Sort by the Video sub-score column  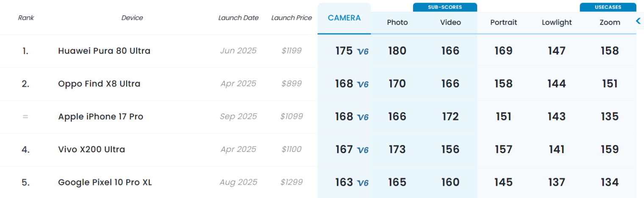pos(450,22)
